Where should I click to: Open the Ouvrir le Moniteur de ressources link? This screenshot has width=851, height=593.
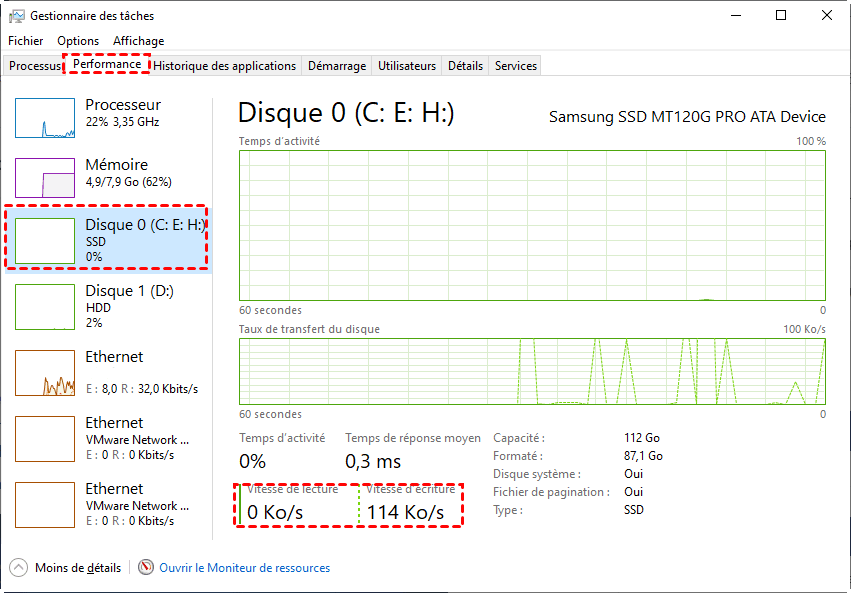245,568
